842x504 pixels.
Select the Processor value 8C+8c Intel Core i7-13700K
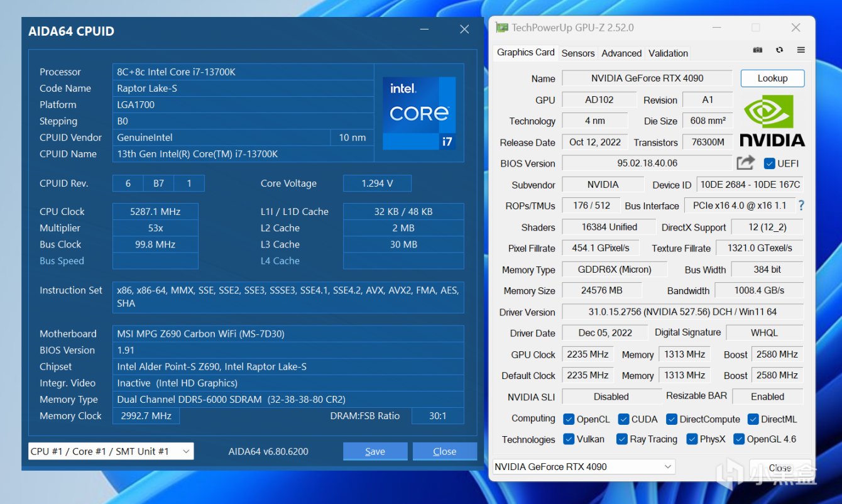(243, 72)
